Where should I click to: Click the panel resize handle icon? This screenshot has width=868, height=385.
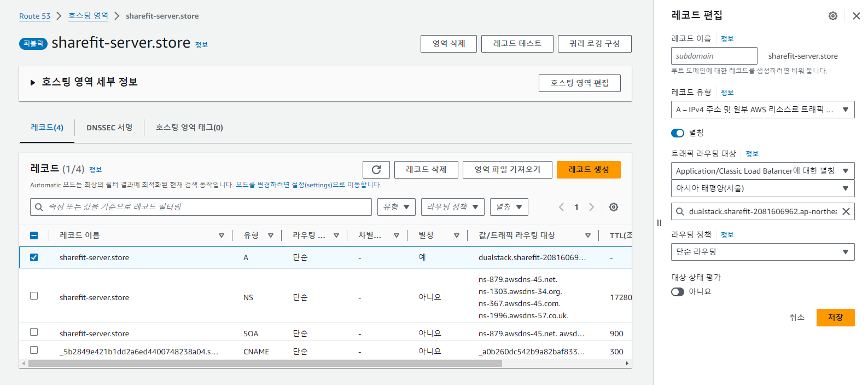click(659, 223)
